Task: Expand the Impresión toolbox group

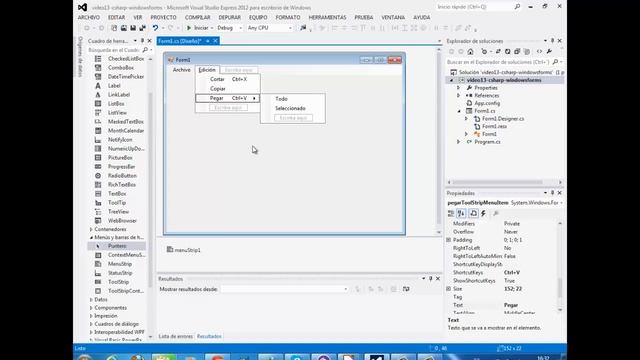Action: (x=91, y=316)
